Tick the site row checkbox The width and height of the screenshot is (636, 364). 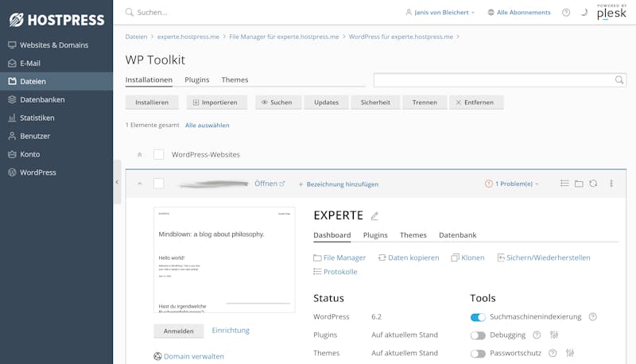(158, 184)
